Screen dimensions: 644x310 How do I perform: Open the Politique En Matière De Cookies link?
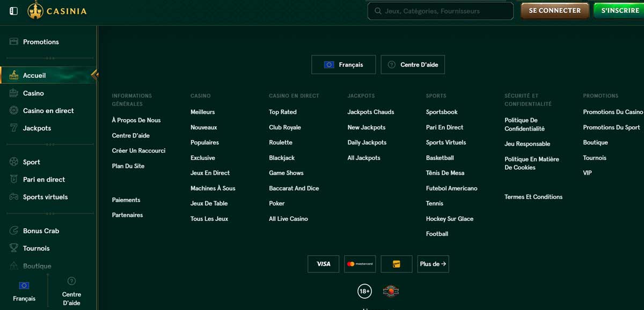click(532, 163)
